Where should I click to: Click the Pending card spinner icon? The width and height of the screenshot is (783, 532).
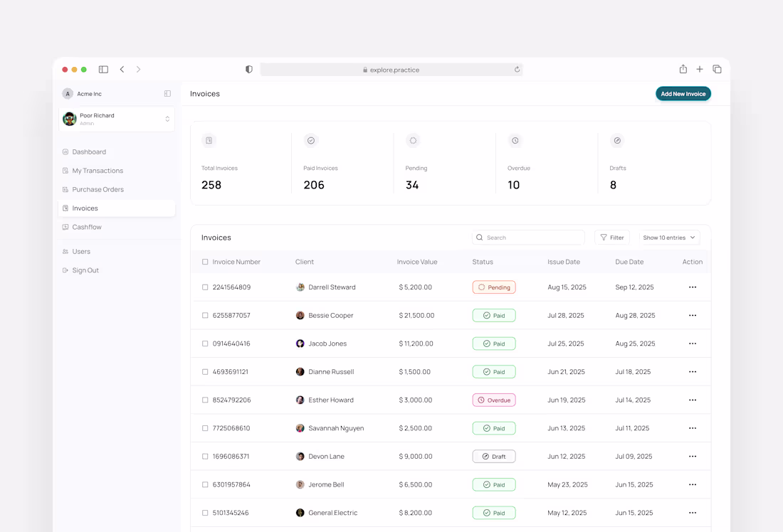click(413, 140)
